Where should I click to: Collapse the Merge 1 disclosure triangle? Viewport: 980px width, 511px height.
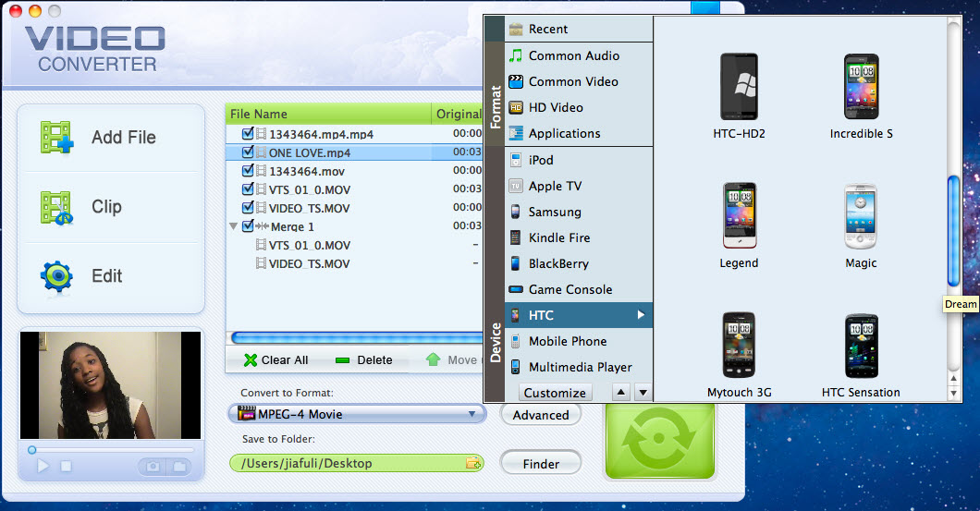click(233, 226)
